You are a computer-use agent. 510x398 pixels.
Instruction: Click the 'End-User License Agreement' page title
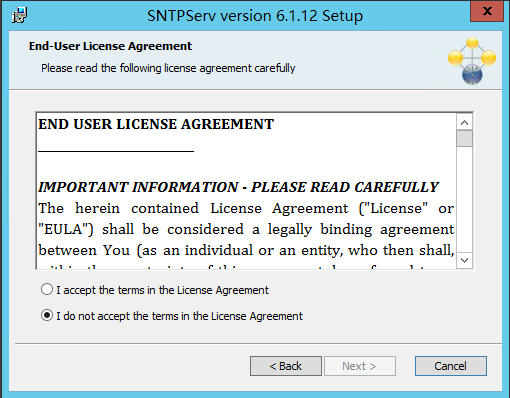pyautogui.click(x=110, y=46)
